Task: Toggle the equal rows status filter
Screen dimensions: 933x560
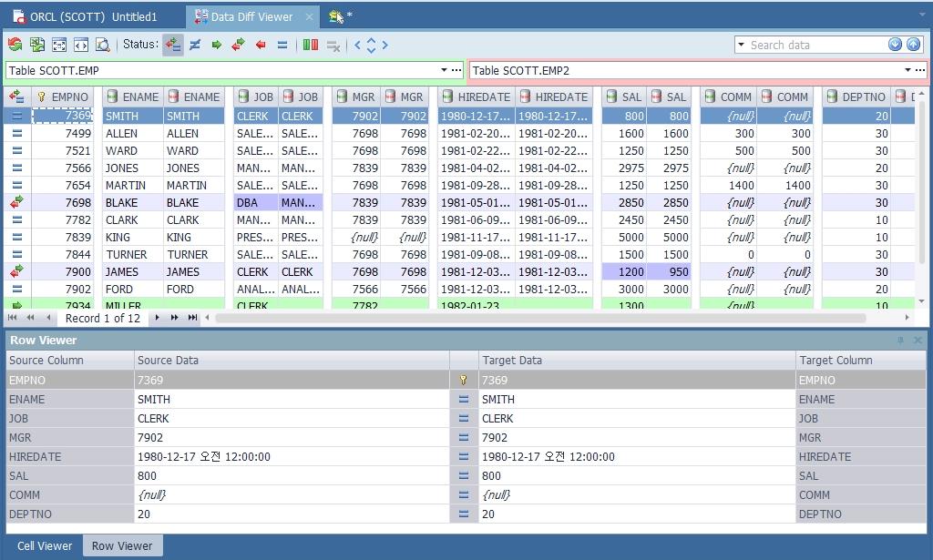Action: 282,45
